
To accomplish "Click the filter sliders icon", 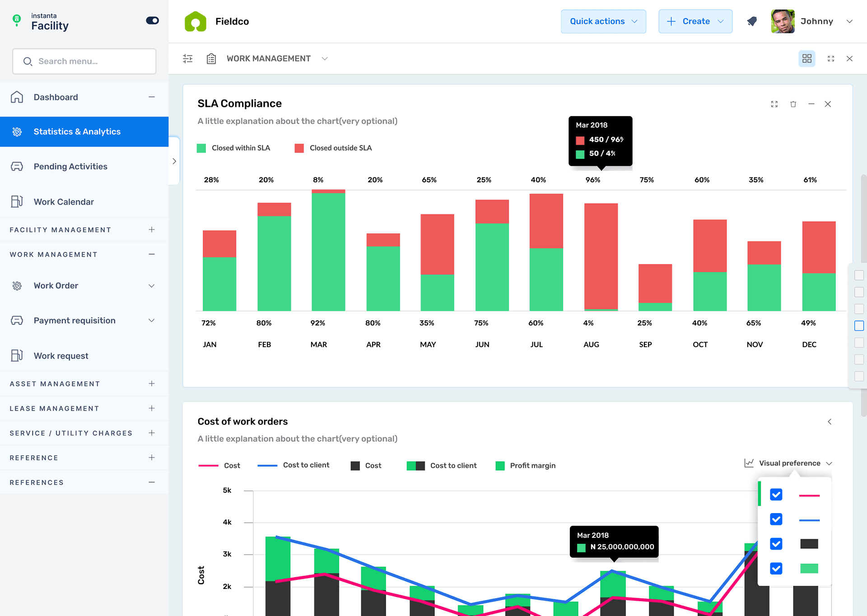I will 188,59.
